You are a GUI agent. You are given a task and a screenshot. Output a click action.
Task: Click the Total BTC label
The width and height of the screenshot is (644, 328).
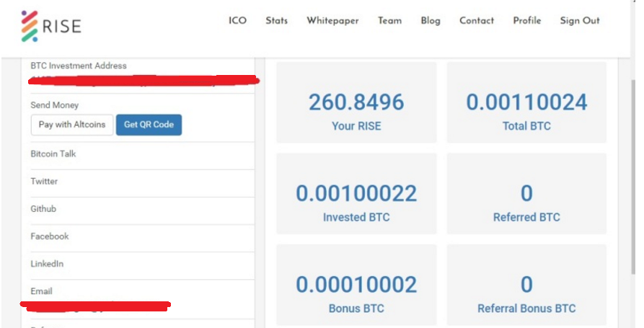(526, 126)
